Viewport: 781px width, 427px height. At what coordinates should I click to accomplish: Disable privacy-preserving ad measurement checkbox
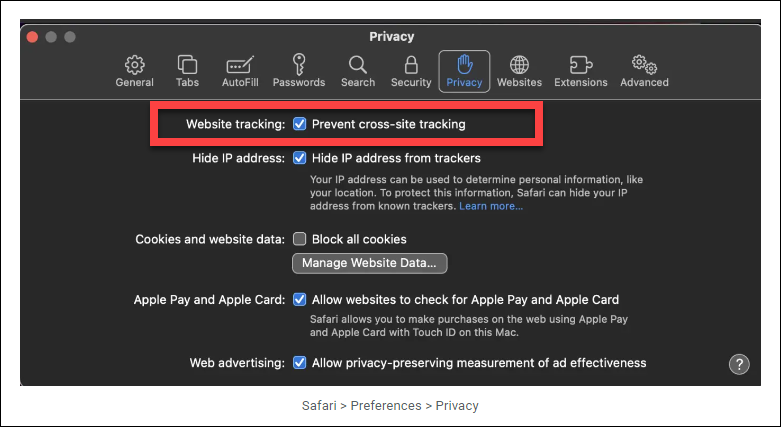click(299, 363)
